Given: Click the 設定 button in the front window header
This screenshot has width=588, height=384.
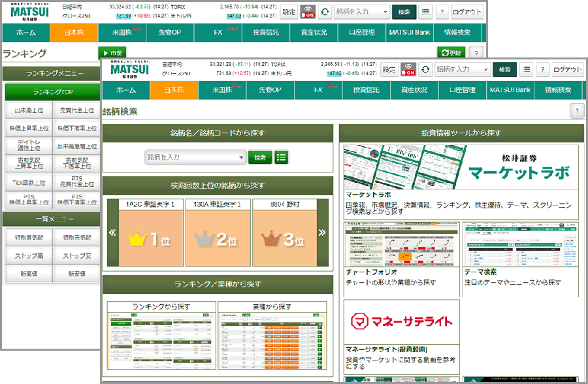Looking at the screenshot, I should [389, 69].
